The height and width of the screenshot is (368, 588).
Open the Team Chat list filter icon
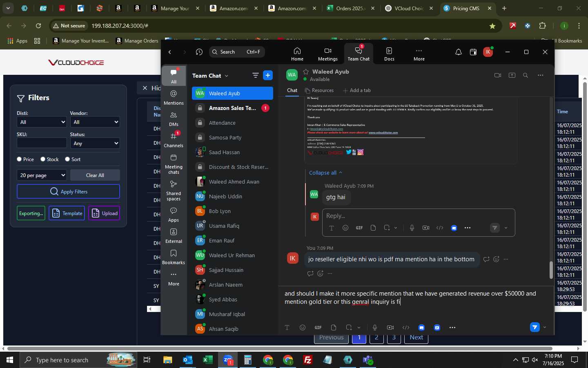(x=256, y=75)
